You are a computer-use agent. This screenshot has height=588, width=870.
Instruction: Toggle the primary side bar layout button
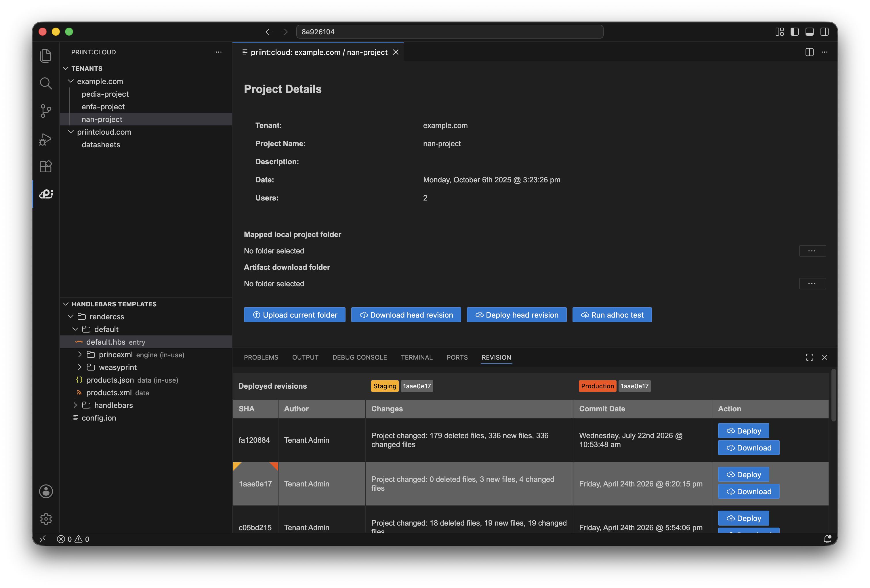click(x=794, y=32)
